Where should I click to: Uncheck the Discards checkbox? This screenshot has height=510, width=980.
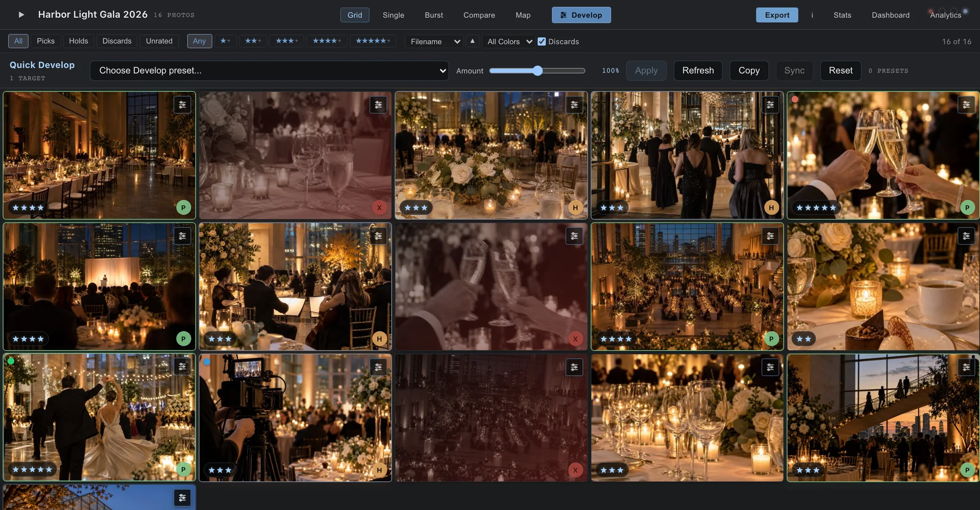pyautogui.click(x=542, y=41)
